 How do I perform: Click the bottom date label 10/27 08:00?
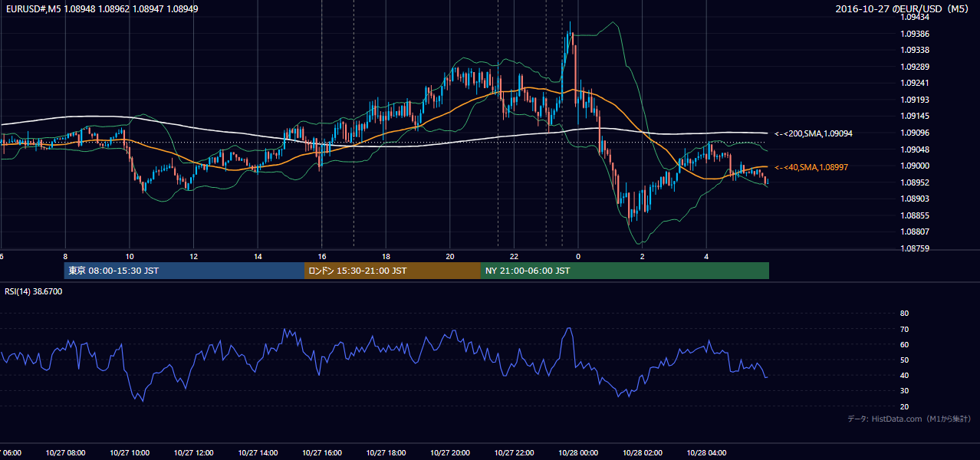coord(65,453)
